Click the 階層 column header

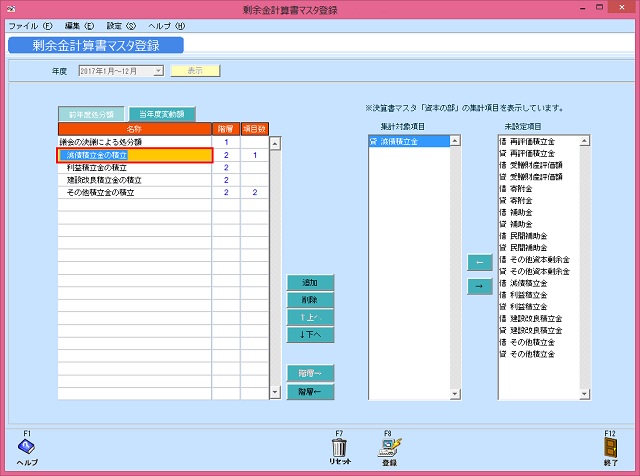226,129
